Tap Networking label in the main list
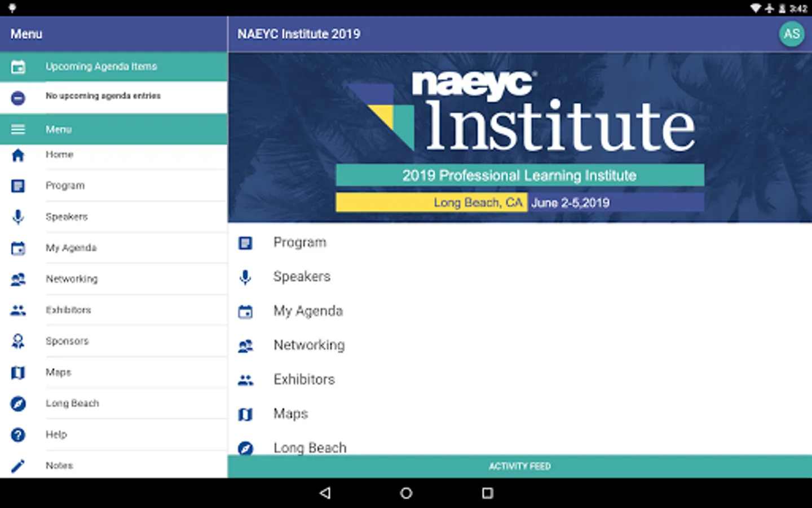This screenshot has height=508, width=812. [x=309, y=345]
